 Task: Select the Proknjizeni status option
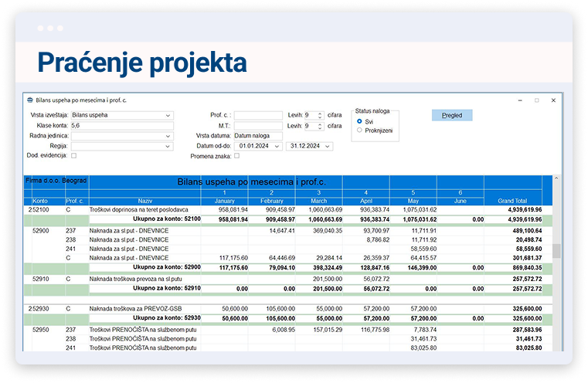(x=359, y=130)
